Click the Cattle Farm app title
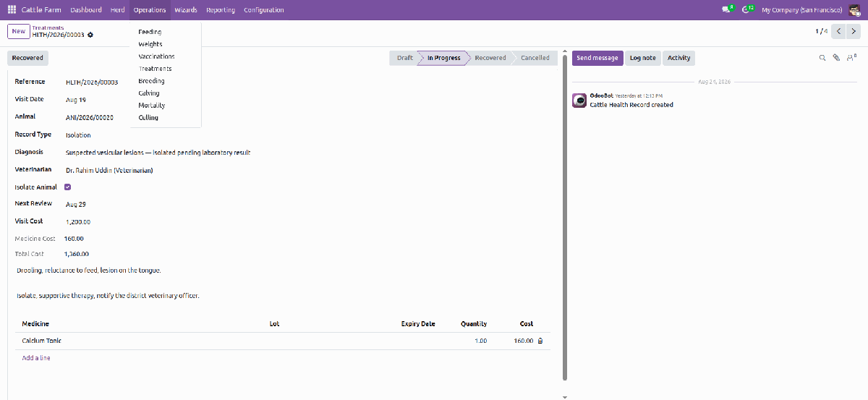 tap(42, 10)
